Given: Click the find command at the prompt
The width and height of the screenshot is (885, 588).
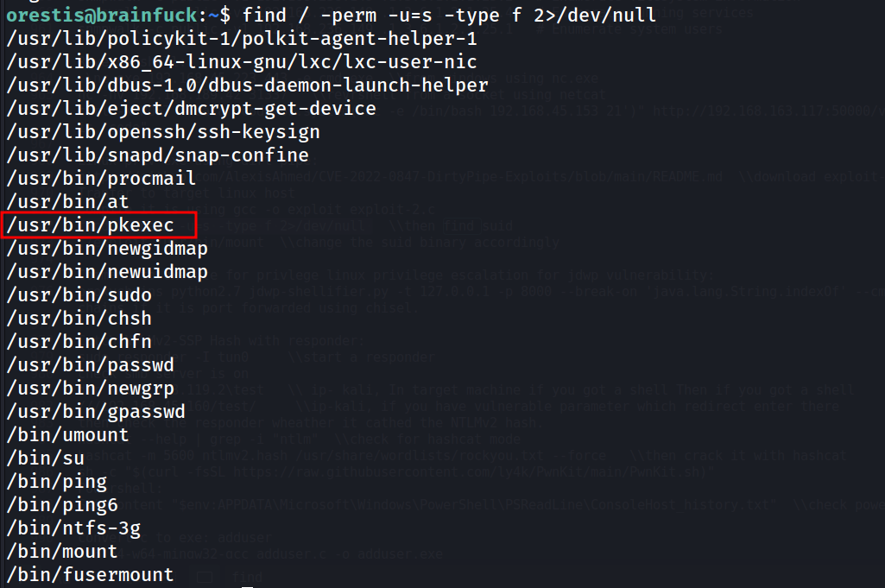Looking at the screenshot, I should point(449,15).
